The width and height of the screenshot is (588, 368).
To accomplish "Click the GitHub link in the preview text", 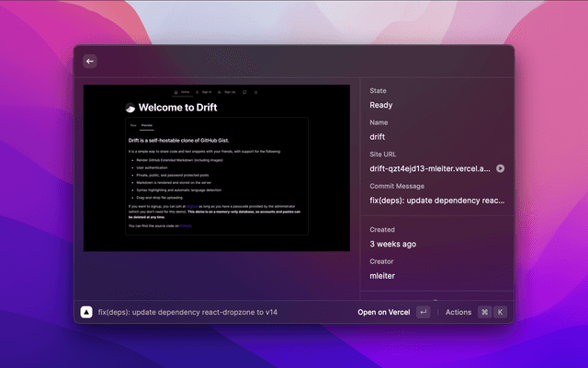I will coord(186,224).
